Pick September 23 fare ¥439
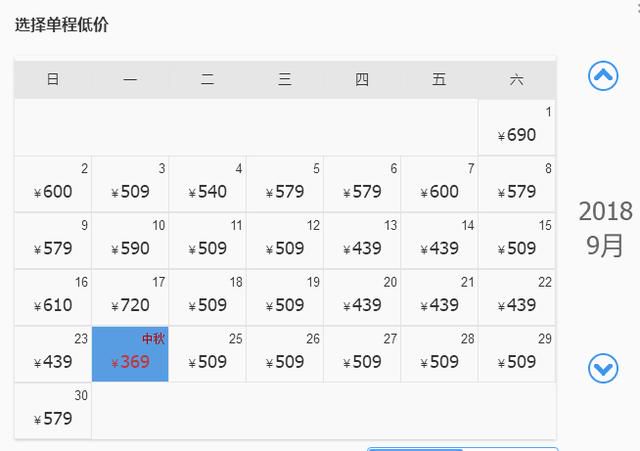The width and height of the screenshot is (640, 451). tap(53, 354)
